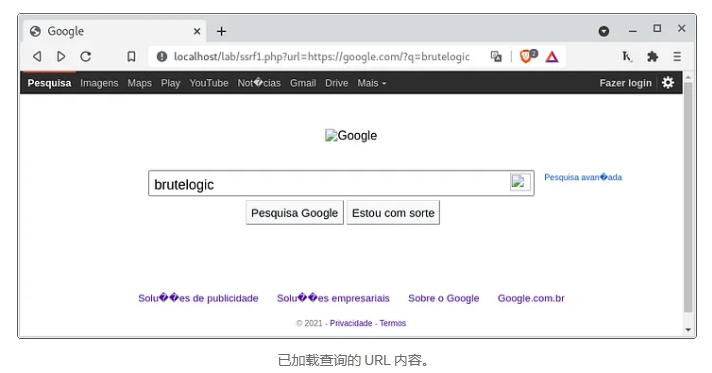
Task: Open Termos footer link
Action: (x=393, y=323)
